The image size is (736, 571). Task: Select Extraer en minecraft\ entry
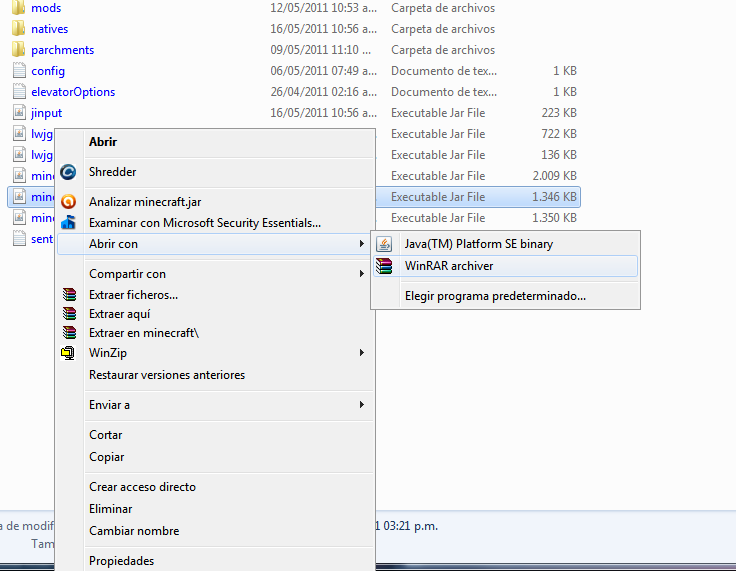(x=215, y=332)
